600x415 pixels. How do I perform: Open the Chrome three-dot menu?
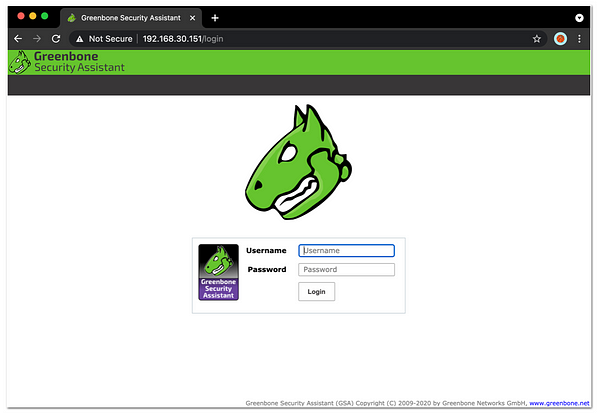coord(579,39)
